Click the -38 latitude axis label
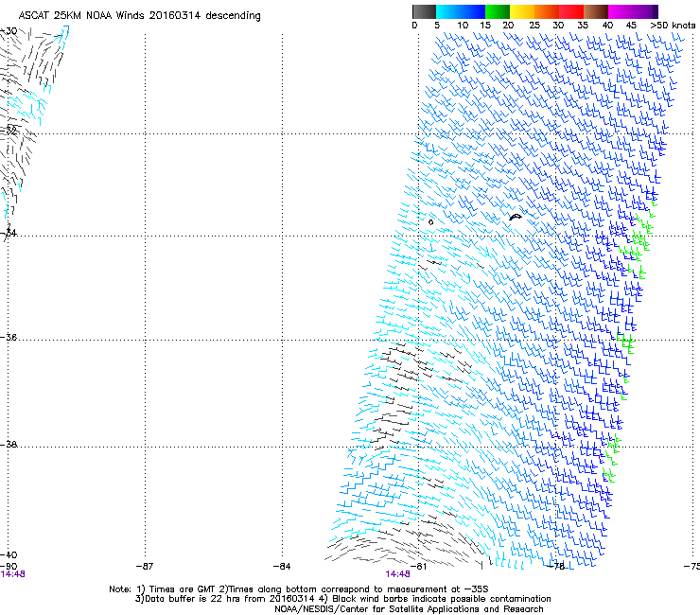 [x=9, y=445]
